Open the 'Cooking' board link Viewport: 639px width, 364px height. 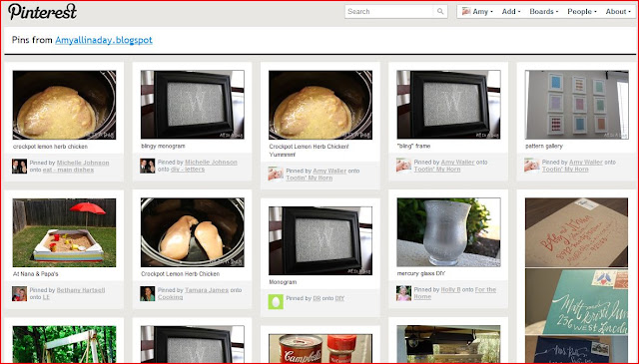coord(170,297)
